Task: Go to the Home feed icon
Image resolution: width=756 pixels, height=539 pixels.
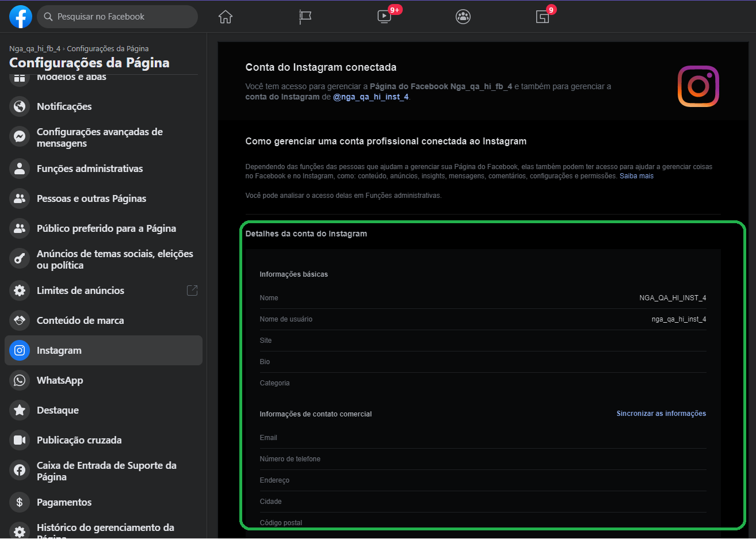Action: coord(226,17)
